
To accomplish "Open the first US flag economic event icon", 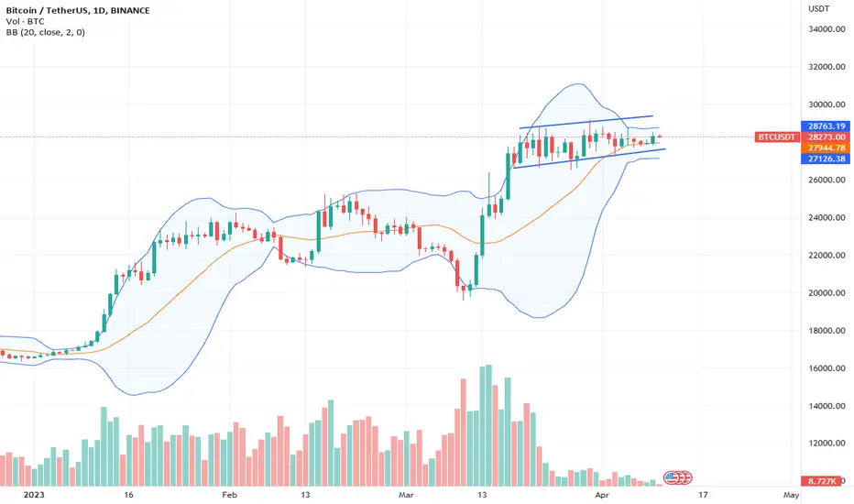I will 671,477.
